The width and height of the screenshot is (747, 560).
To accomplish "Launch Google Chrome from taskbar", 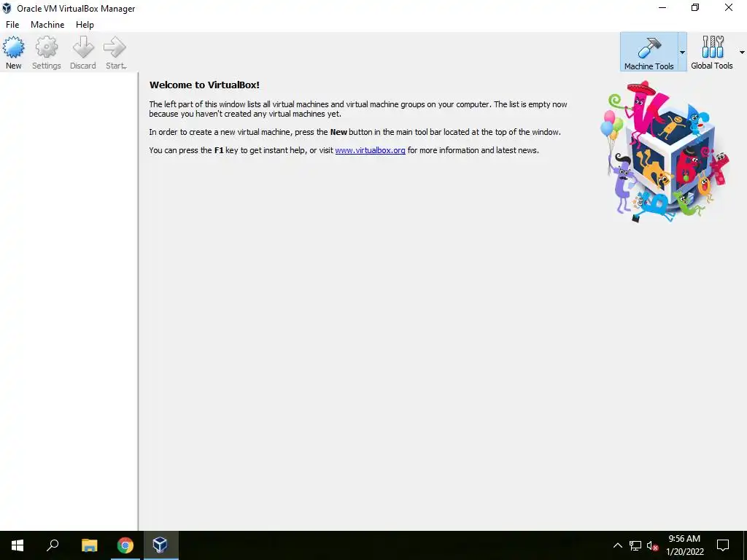I will pos(125,545).
